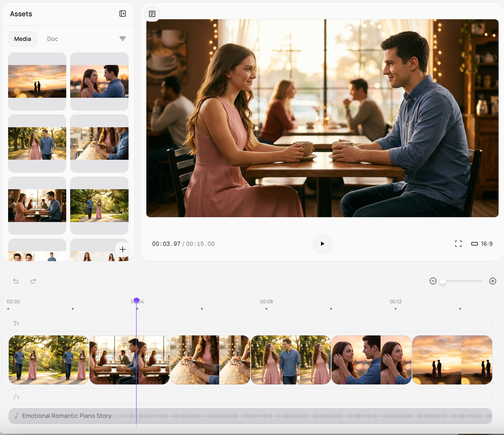The image size is (504, 435).
Task: Zoom out the timeline
Action: click(433, 281)
